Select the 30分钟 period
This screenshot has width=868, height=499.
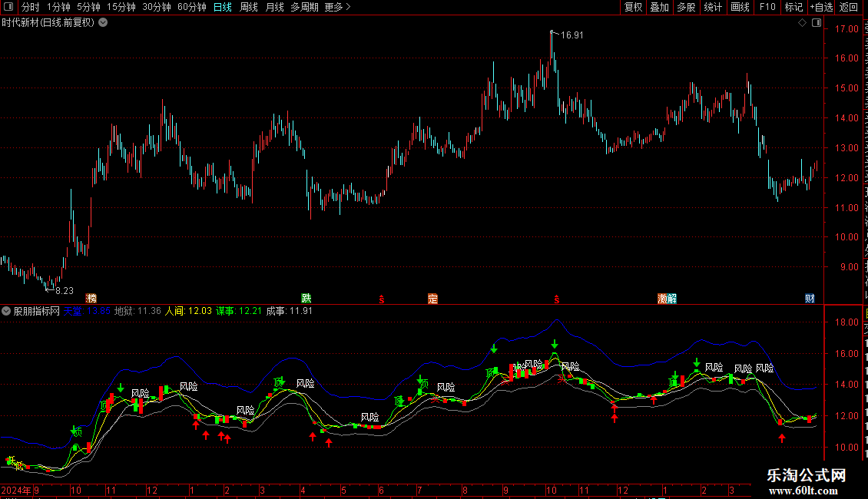[157, 7]
